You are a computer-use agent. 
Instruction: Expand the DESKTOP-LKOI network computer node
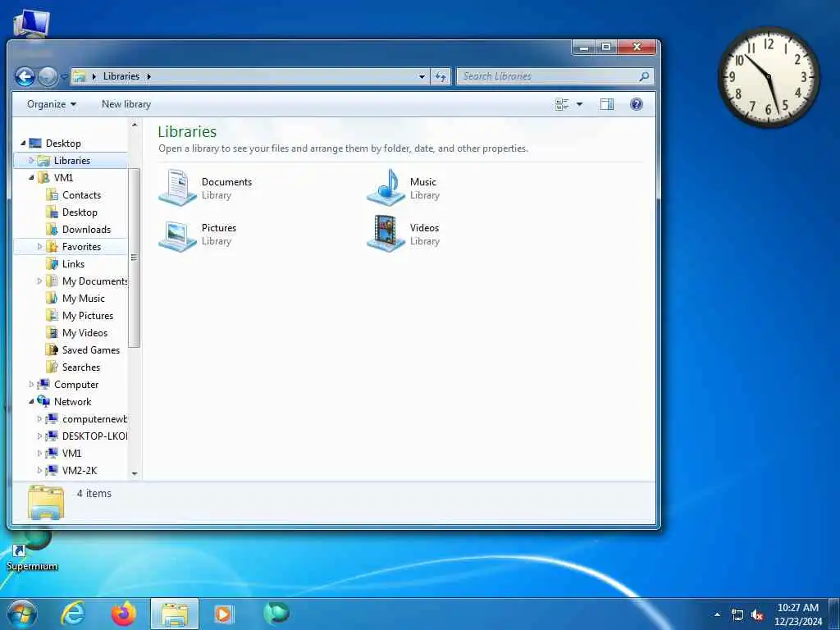(x=39, y=436)
